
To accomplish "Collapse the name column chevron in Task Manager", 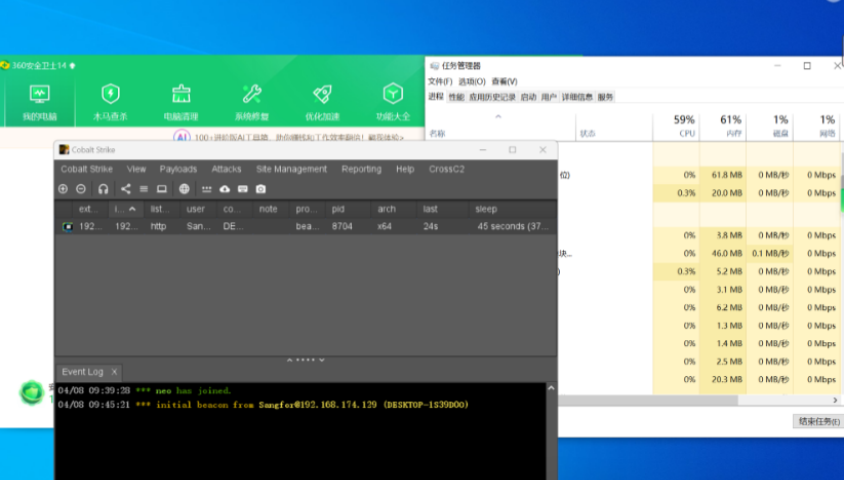I will tap(498, 116).
